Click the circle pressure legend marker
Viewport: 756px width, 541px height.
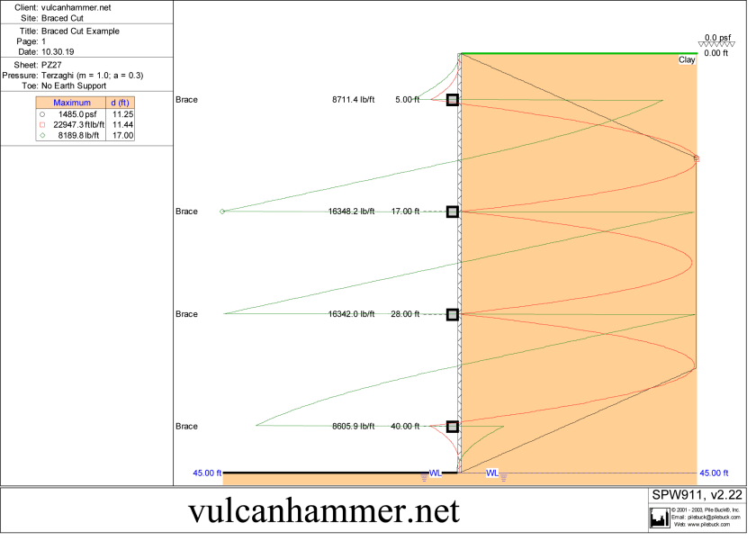point(41,115)
